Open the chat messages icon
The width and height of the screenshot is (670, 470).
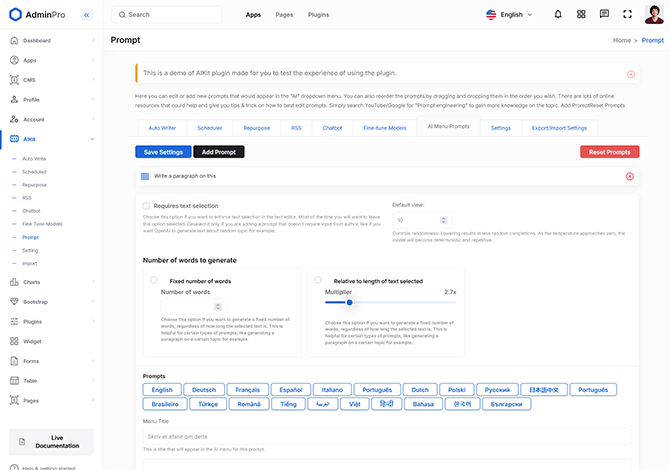click(604, 15)
